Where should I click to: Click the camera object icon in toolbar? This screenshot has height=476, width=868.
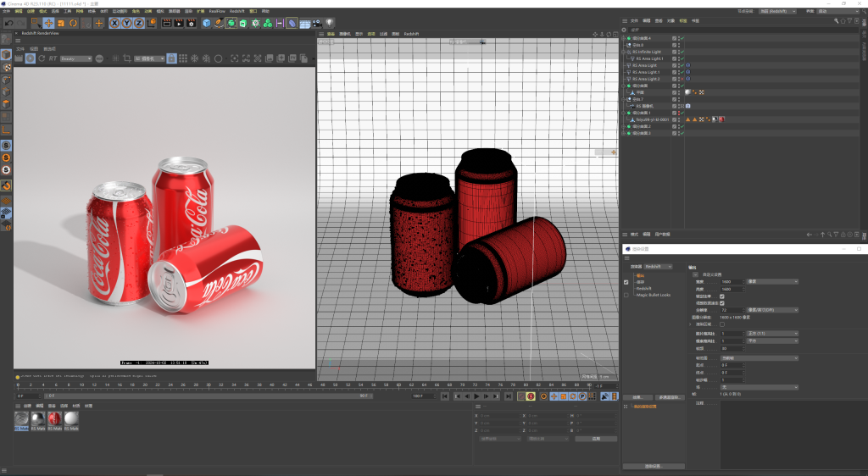[317, 23]
